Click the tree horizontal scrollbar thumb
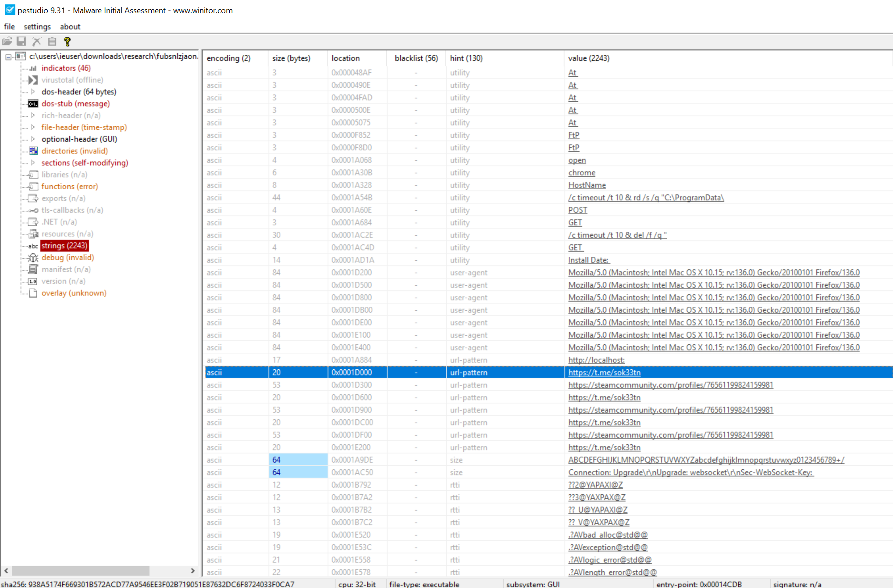Viewport: 893px width, 588px height. point(81,571)
